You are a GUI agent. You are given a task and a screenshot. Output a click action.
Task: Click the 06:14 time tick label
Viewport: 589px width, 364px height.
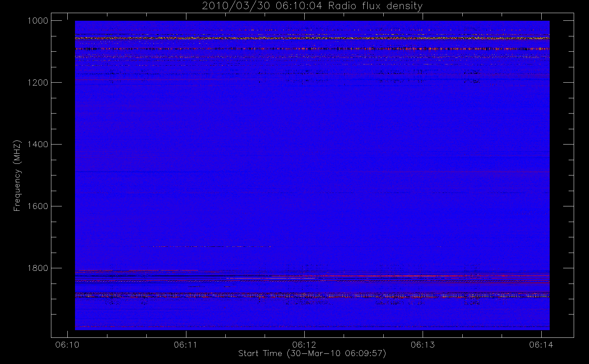pyautogui.click(x=541, y=345)
